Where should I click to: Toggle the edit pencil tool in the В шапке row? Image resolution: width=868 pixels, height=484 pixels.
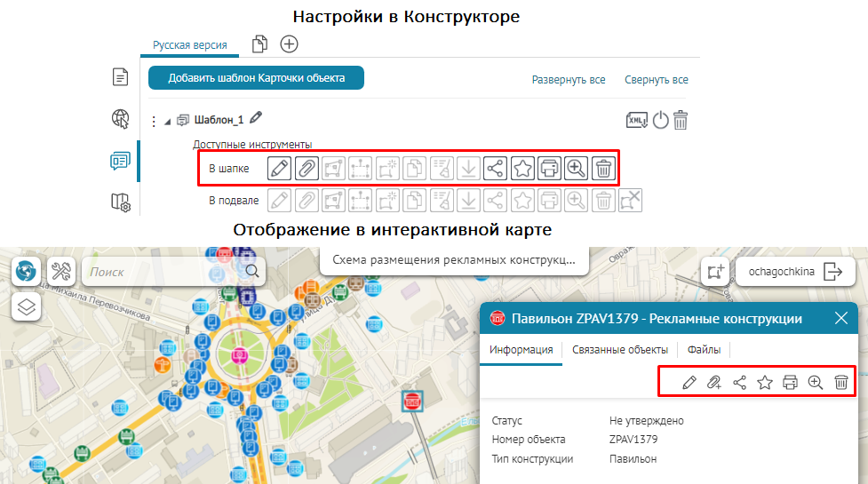pyautogui.click(x=280, y=168)
